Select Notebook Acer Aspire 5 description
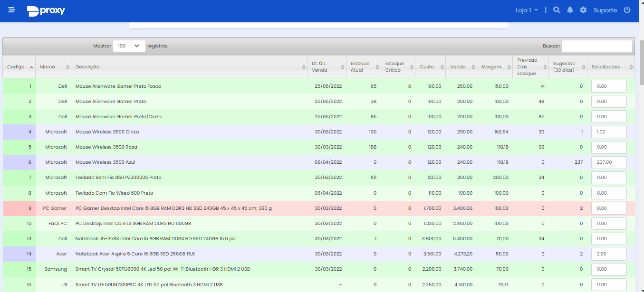 point(135,254)
